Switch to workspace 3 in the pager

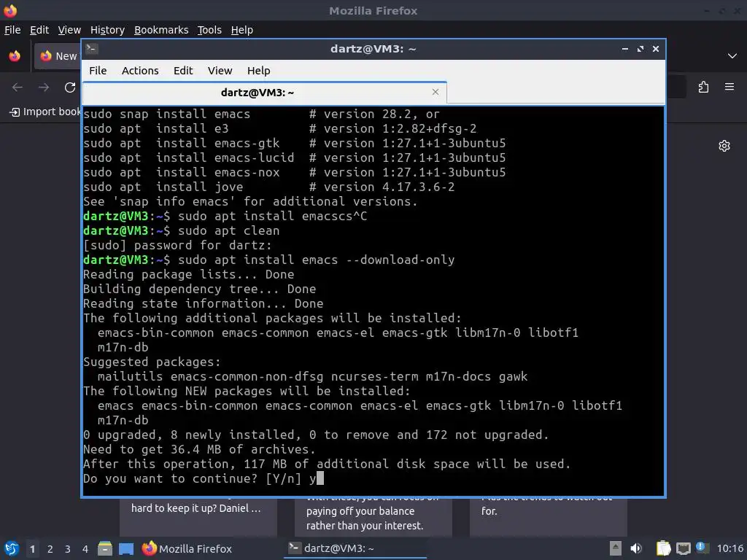68,549
